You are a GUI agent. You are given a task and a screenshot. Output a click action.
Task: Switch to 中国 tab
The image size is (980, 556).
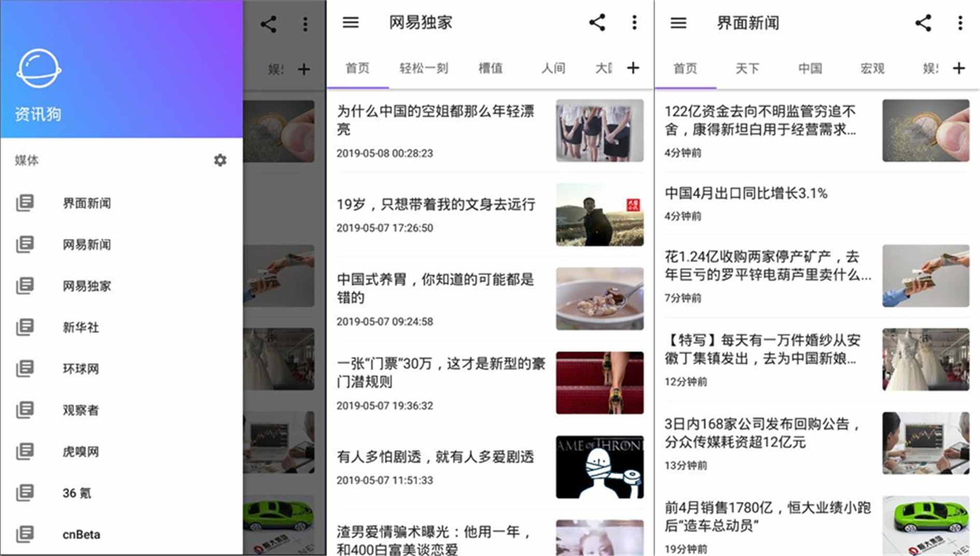pos(810,68)
